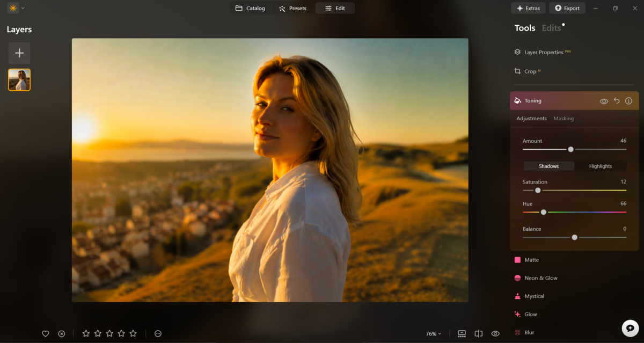Switch to the Presets tab

point(292,8)
